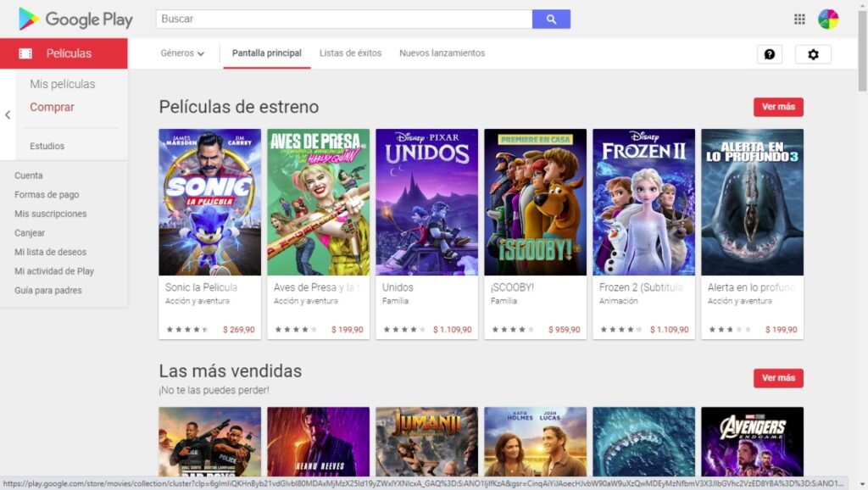Click in the Buscar search field

(x=343, y=19)
